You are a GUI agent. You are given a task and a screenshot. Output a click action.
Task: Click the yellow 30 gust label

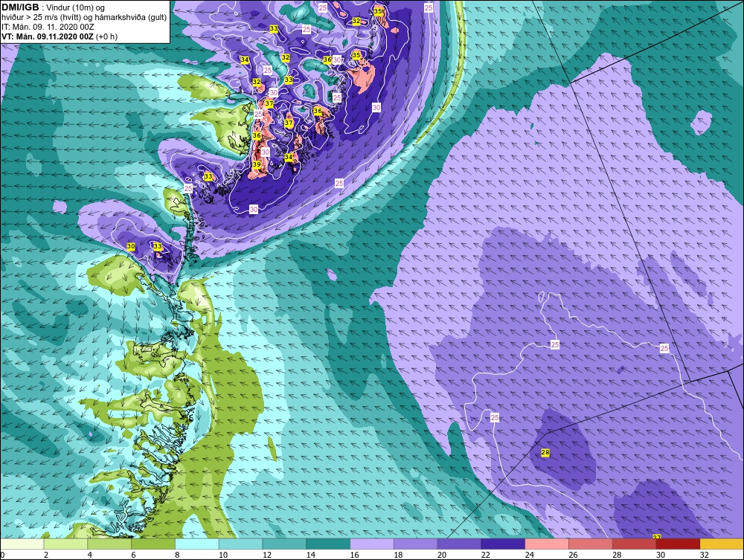tap(131, 247)
